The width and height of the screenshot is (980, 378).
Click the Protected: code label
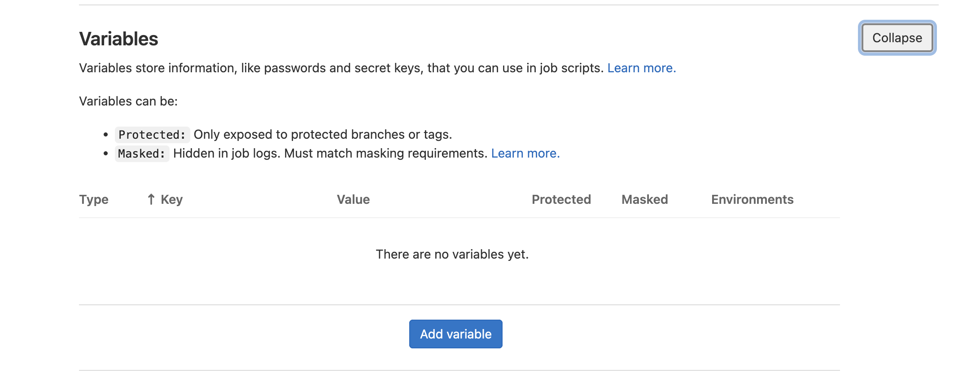[152, 135]
